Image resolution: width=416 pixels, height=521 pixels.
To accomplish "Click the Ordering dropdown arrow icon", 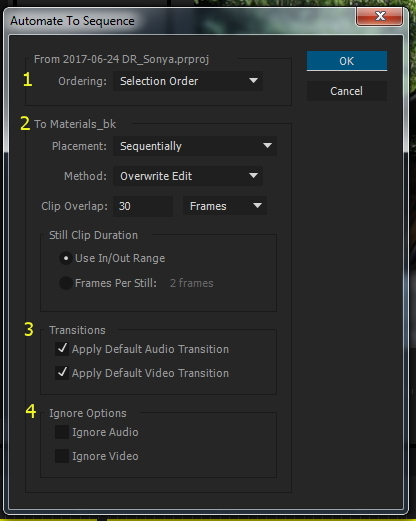I will tap(253, 81).
